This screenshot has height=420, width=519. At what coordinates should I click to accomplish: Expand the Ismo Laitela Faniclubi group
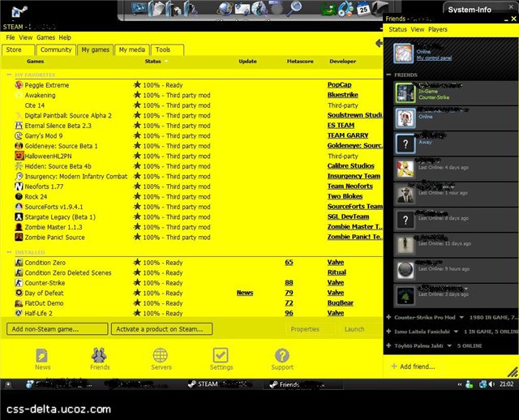pos(388,332)
